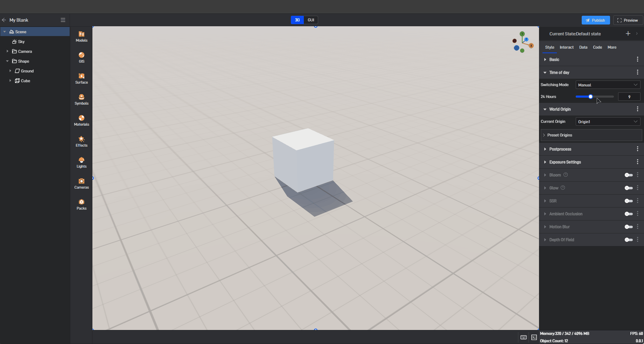Switch to the Style tab
The image size is (644, 344).
coord(549,47)
